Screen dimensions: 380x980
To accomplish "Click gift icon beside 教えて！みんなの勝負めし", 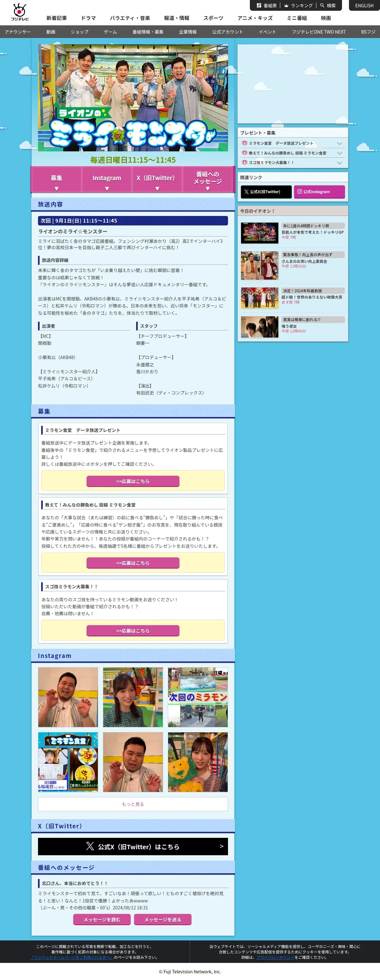I will pyautogui.click(x=244, y=153).
